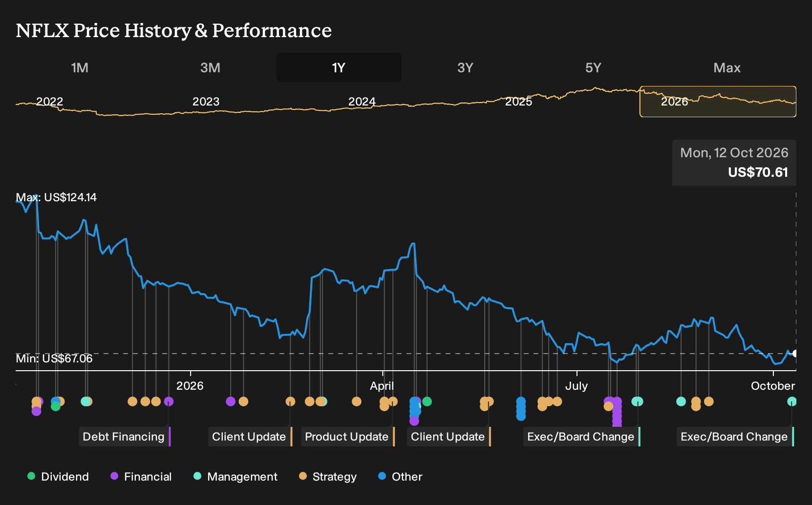Click the US$70.61 price readout
The image size is (812, 505).
coord(758,172)
